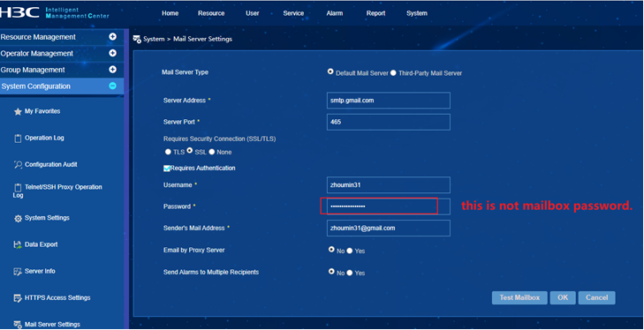Collapse System Configuration minus button
This screenshot has height=330, width=644.
pyautogui.click(x=112, y=86)
